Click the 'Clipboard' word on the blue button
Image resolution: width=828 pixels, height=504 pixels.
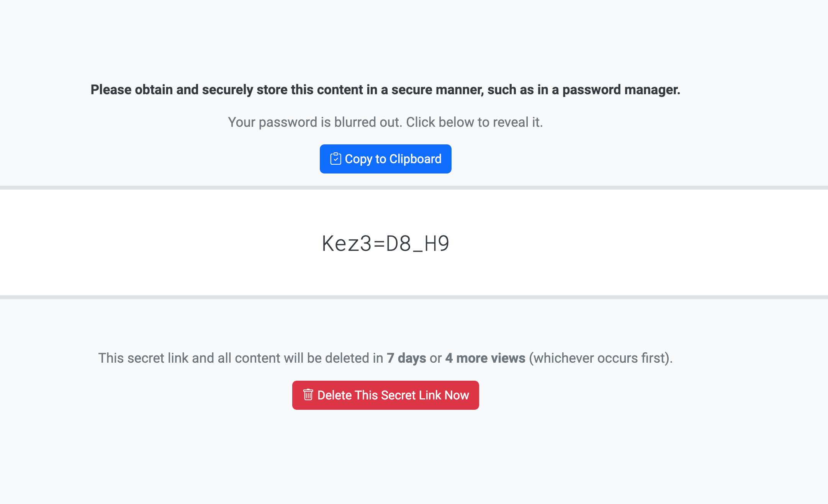tap(415, 159)
